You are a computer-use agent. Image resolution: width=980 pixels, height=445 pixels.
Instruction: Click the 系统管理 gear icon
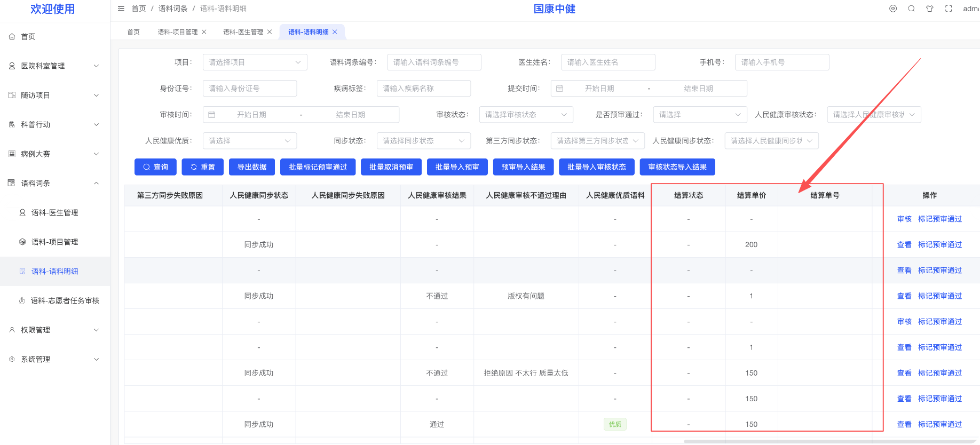(x=12, y=359)
